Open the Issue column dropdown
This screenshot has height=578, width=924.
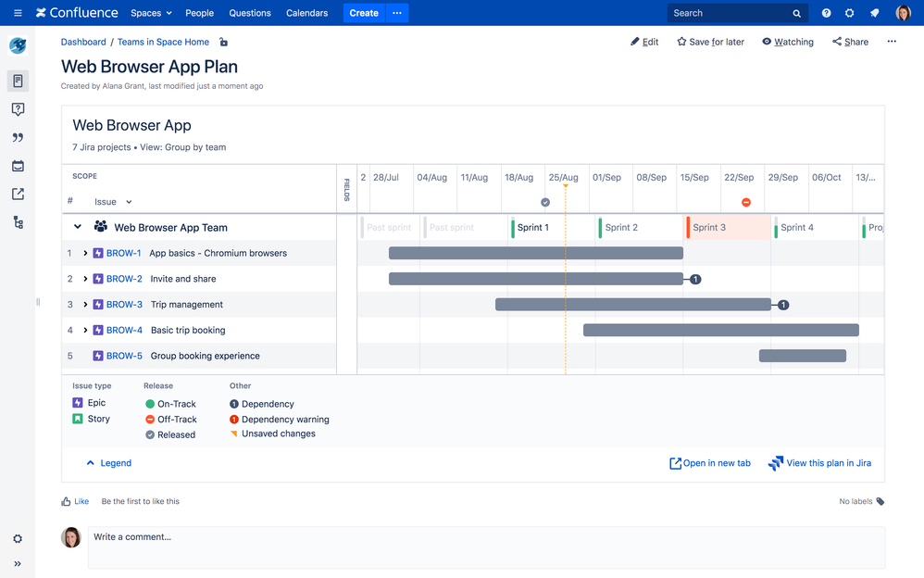[113, 202]
